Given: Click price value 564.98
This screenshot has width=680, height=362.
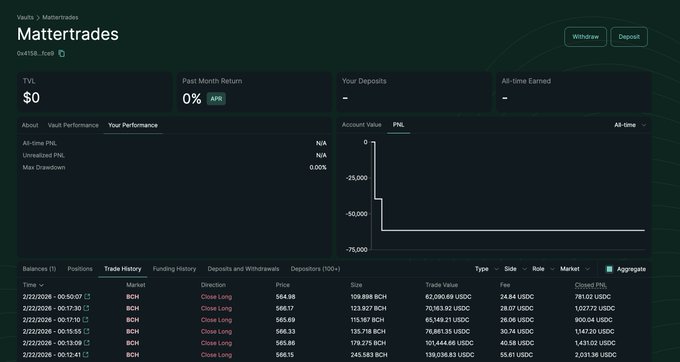Looking at the screenshot, I should click(285, 297).
